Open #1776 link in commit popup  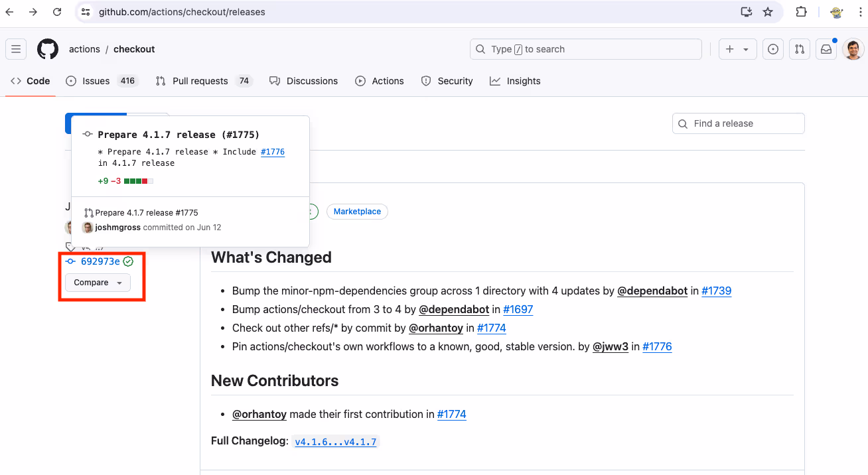[x=273, y=152]
